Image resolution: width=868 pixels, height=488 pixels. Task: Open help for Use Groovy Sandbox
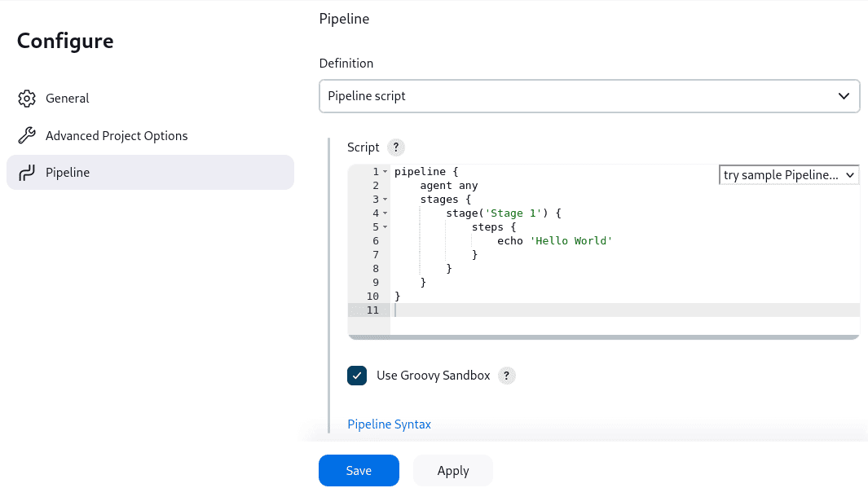(506, 376)
